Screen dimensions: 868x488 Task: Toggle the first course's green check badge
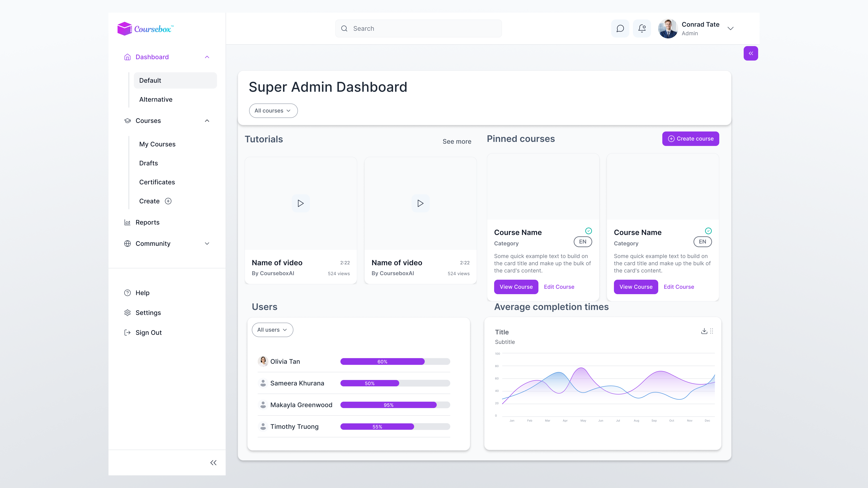(x=588, y=231)
